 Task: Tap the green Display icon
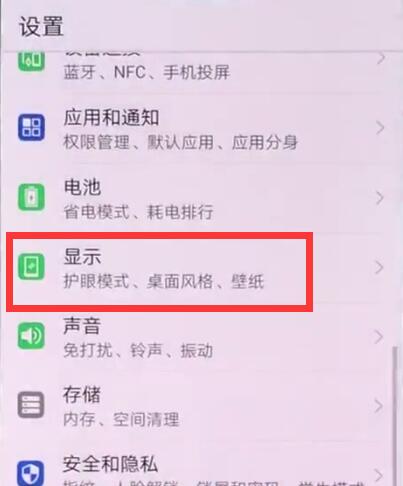pos(31,267)
